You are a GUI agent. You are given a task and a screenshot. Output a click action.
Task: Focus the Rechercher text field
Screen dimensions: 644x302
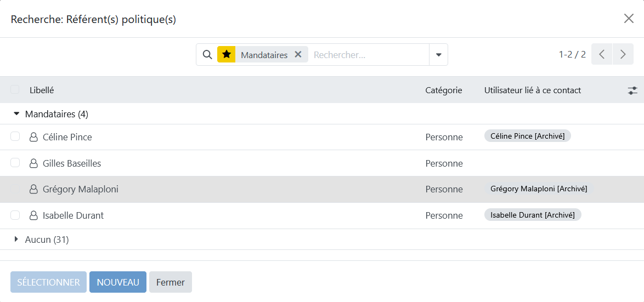coord(368,55)
